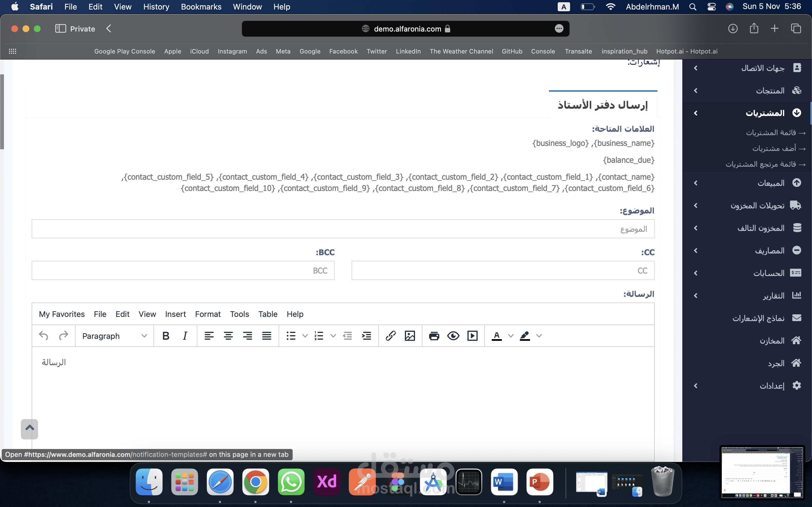
Task: Center align the message text
Action: [228, 336]
